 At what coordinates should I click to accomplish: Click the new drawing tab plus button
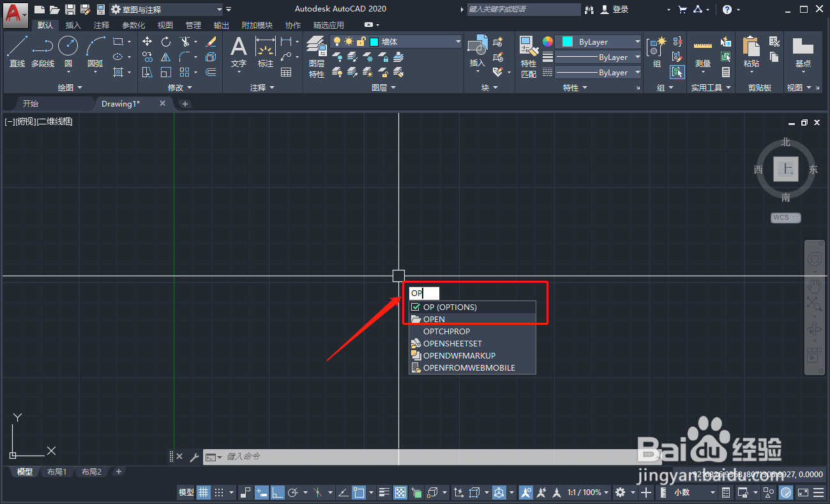click(185, 103)
